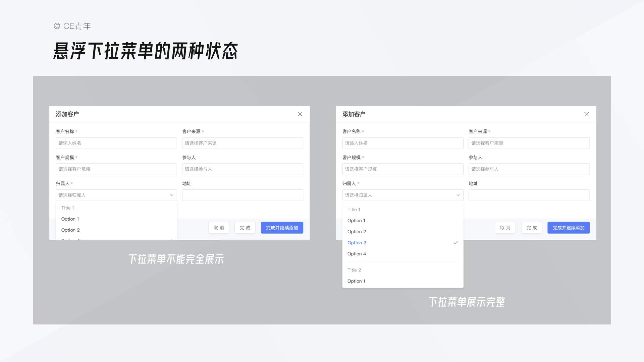Screen dimensions: 644x362
Task: Open the 请选择客户规模 dropdown in right dialog
Action: tap(402, 169)
